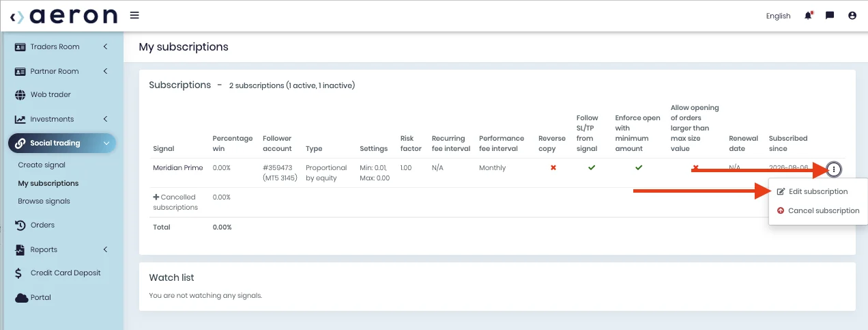Image resolution: width=868 pixels, height=330 pixels.
Task: Click the Watch list heading
Action: pos(171,277)
